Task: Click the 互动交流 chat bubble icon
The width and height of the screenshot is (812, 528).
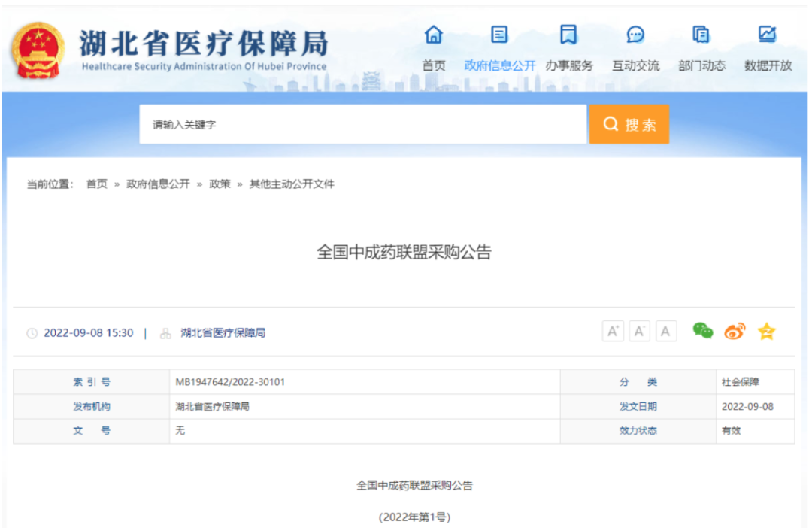Action: point(635,35)
